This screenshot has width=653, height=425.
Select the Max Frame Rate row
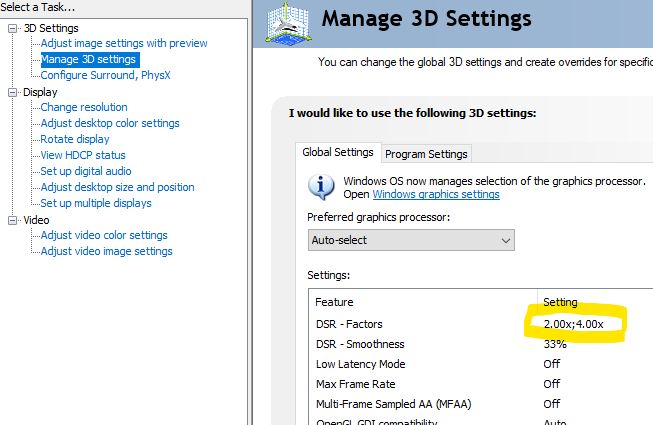481,384
